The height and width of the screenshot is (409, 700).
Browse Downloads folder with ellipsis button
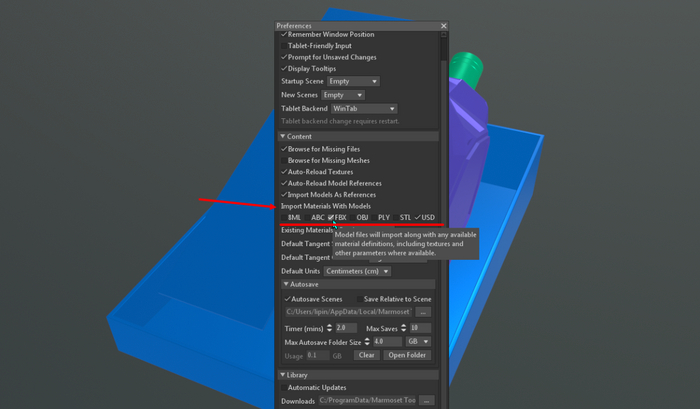(426, 401)
